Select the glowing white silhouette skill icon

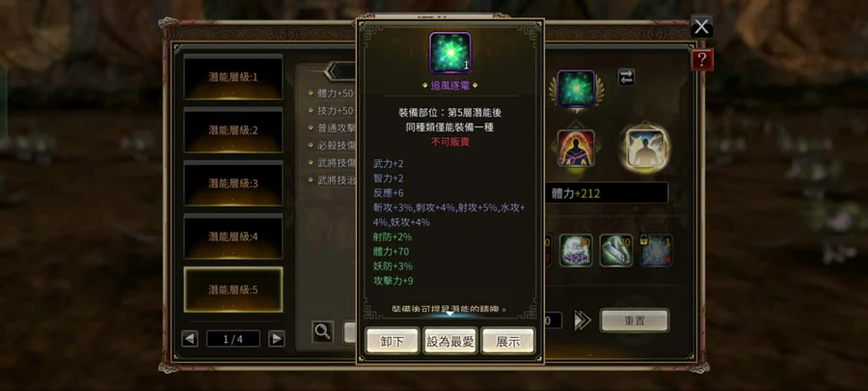click(x=645, y=148)
